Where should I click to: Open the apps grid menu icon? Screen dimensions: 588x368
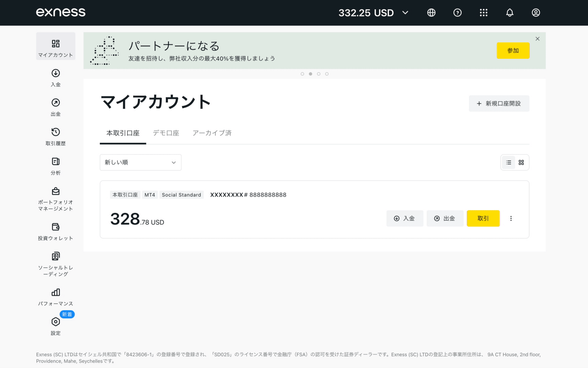pyautogui.click(x=484, y=13)
